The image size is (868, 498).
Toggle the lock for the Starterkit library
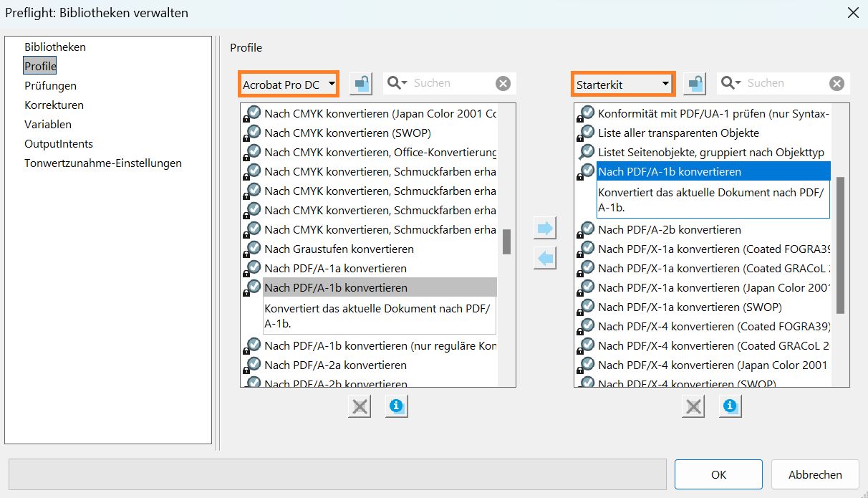[x=694, y=84]
